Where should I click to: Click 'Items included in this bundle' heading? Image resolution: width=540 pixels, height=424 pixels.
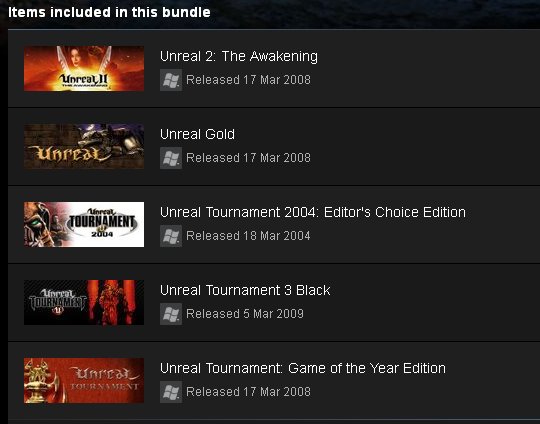coord(109,12)
